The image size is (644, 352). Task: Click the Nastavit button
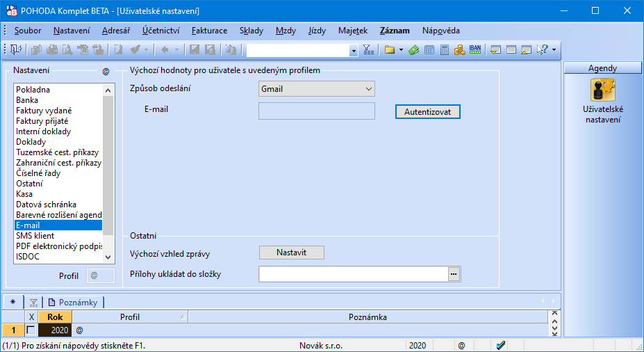coord(292,253)
